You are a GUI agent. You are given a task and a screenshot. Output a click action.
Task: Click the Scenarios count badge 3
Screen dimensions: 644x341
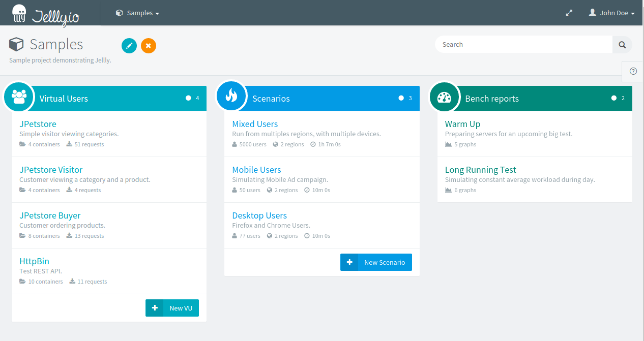tap(405, 98)
